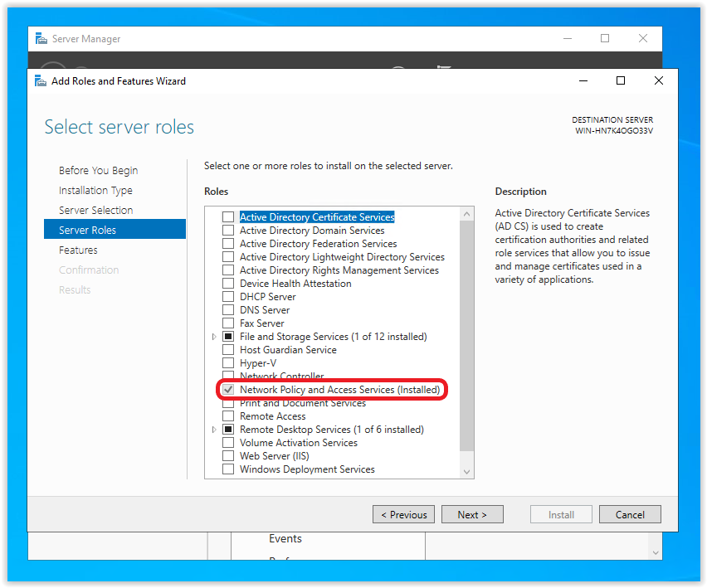Click the roles list scroll up arrow

[466, 214]
